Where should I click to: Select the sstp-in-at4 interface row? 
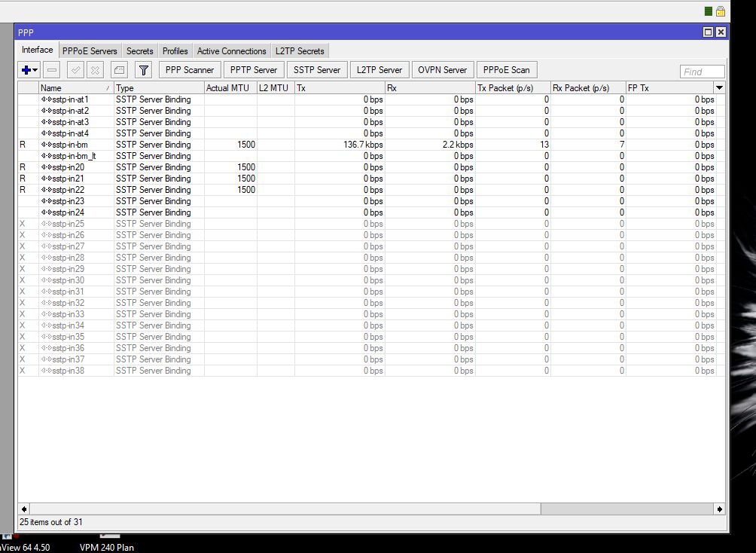click(371, 133)
